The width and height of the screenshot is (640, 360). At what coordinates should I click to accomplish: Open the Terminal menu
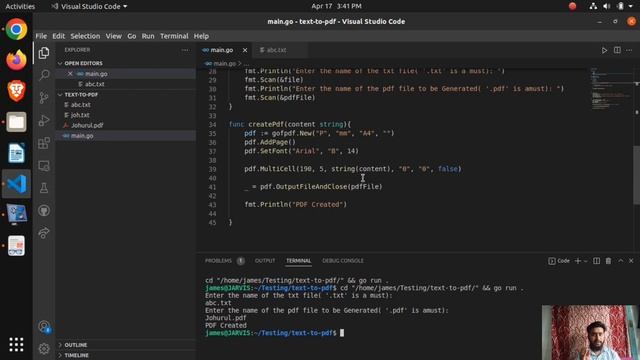pos(174,36)
